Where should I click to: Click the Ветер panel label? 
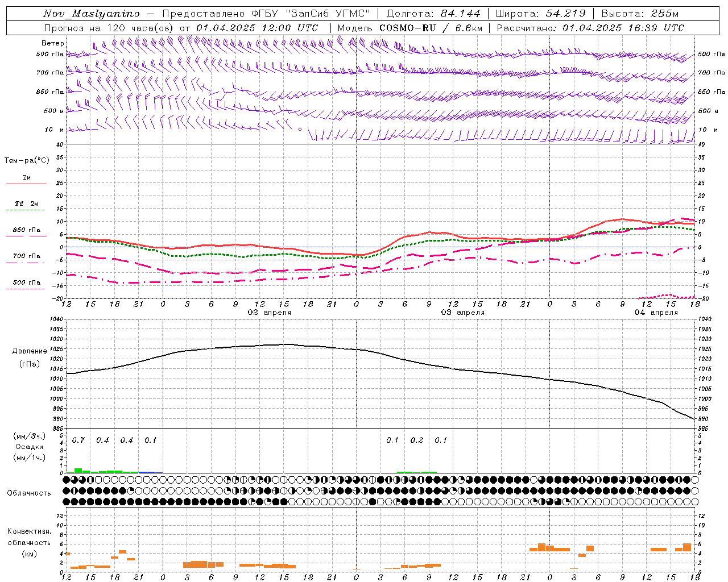click(53, 43)
